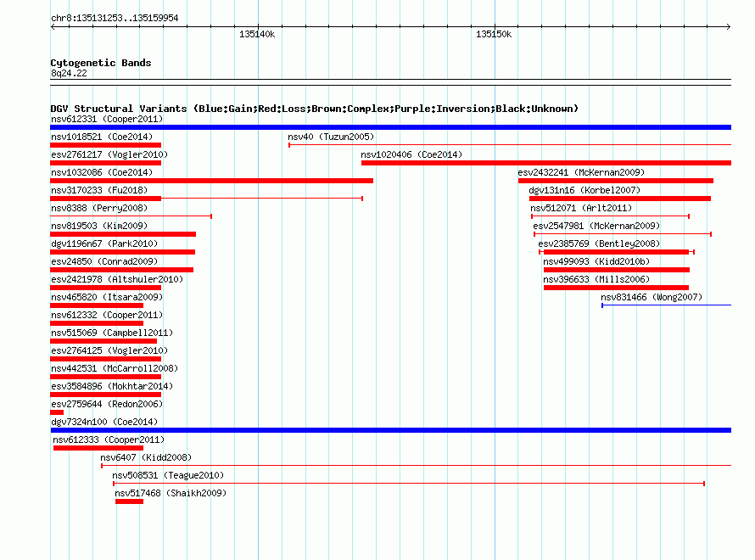Screen dimensions: 755x560
Task: Click the DGV Structural Variants track title
Action: pyautogui.click(x=315, y=109)
